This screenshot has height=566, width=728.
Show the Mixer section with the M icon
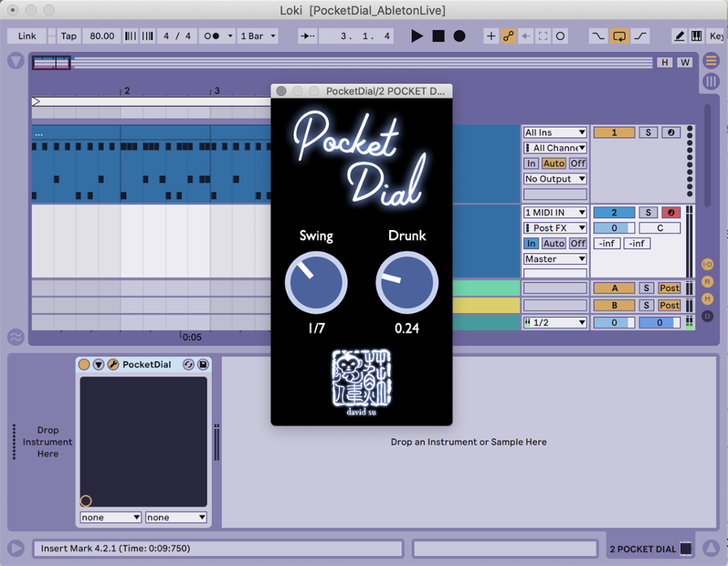[707, 297]
